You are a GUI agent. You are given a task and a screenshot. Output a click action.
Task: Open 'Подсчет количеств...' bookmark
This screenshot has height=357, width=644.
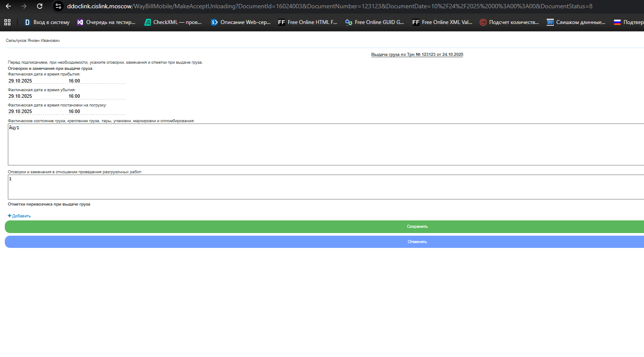pyautogui.click(x=509, y=22)
